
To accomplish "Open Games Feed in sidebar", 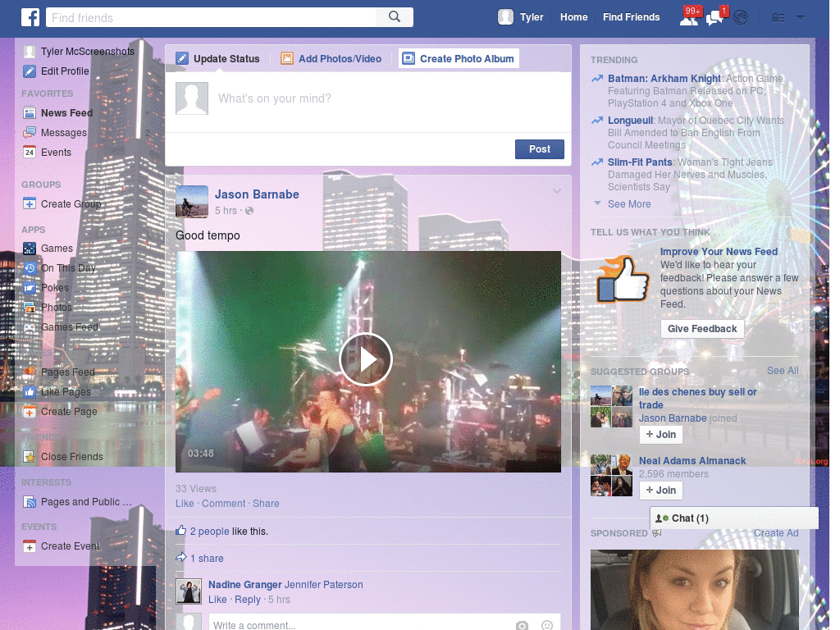I will pyautogui.click(x=70, y=327).
